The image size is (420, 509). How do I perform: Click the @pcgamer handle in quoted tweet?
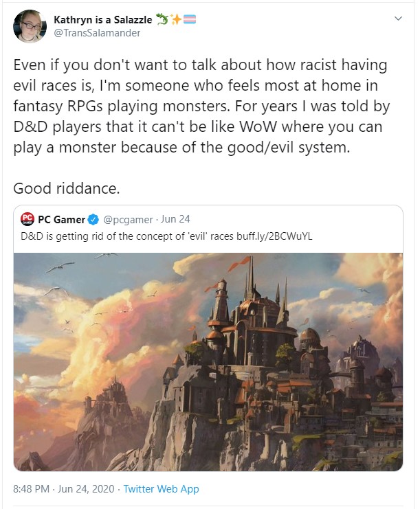point(128,220)
